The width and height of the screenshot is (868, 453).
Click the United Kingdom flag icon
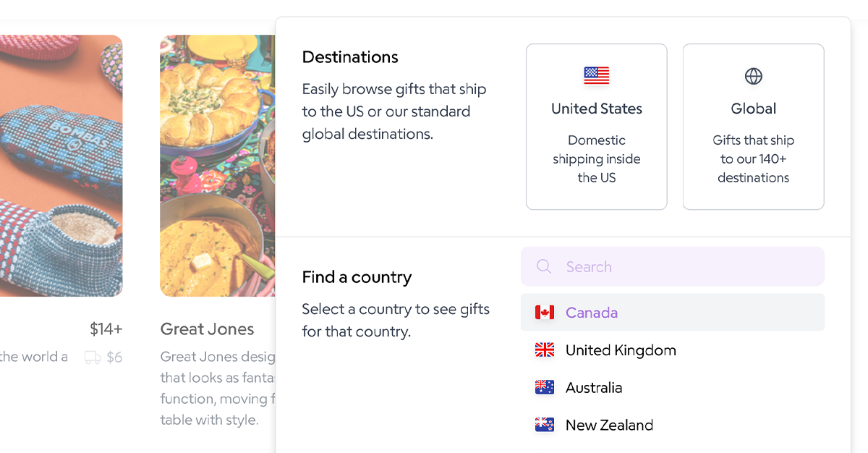click(545, 350)
